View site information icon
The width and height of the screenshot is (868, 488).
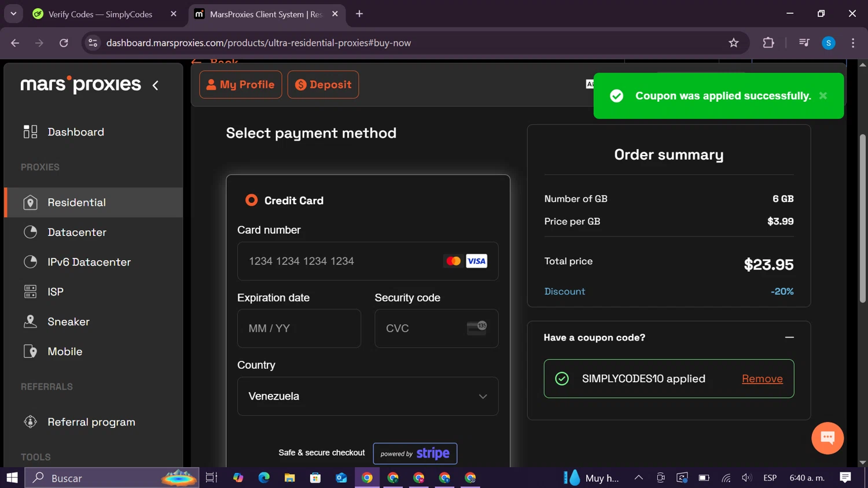pos(93,43)
